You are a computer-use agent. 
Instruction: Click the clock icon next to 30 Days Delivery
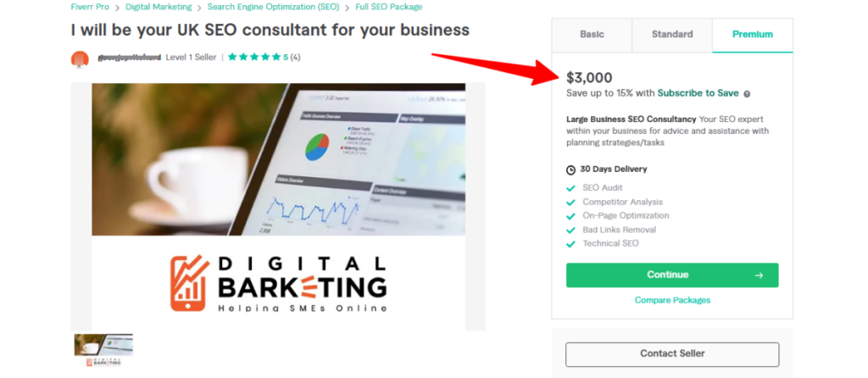coord(571,170)
